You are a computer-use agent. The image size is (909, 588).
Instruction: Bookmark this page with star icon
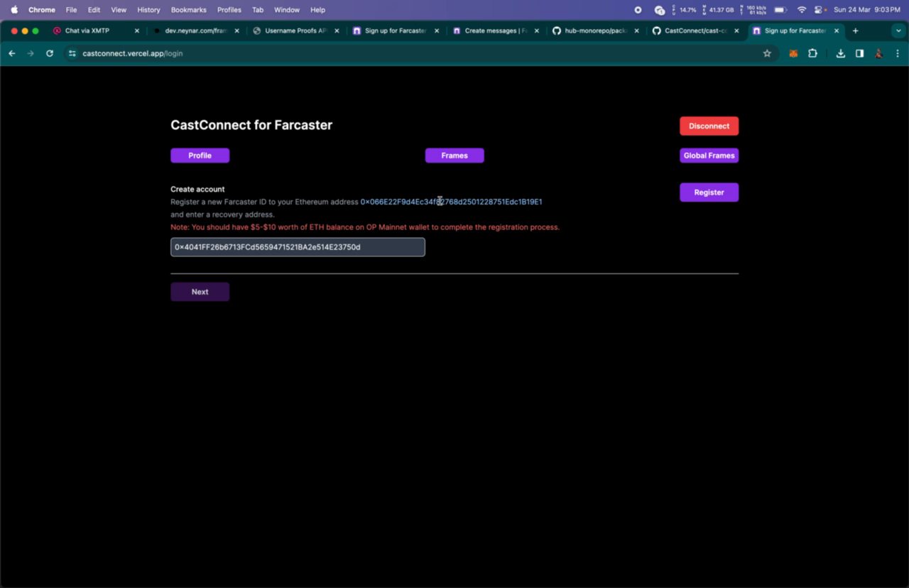pos(767,53)
